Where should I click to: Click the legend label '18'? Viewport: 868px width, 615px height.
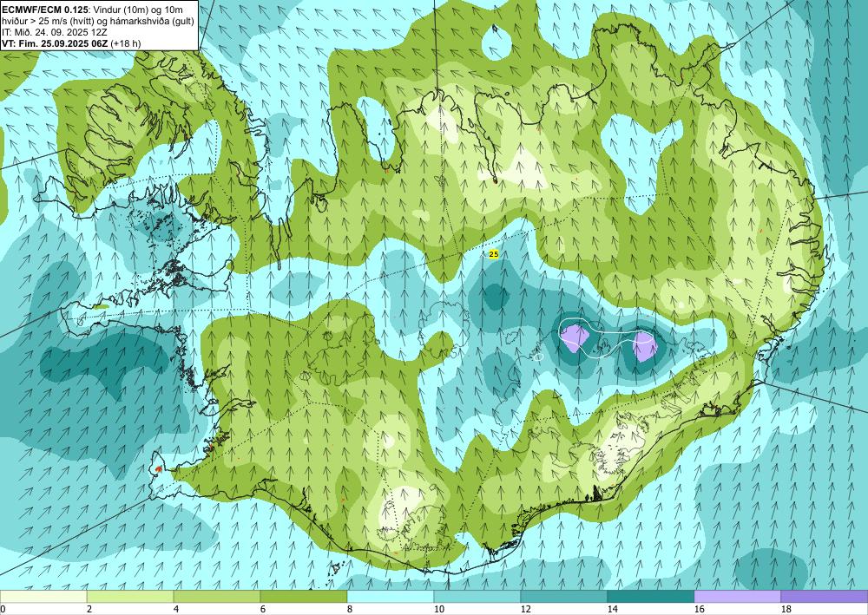point(786,610)
